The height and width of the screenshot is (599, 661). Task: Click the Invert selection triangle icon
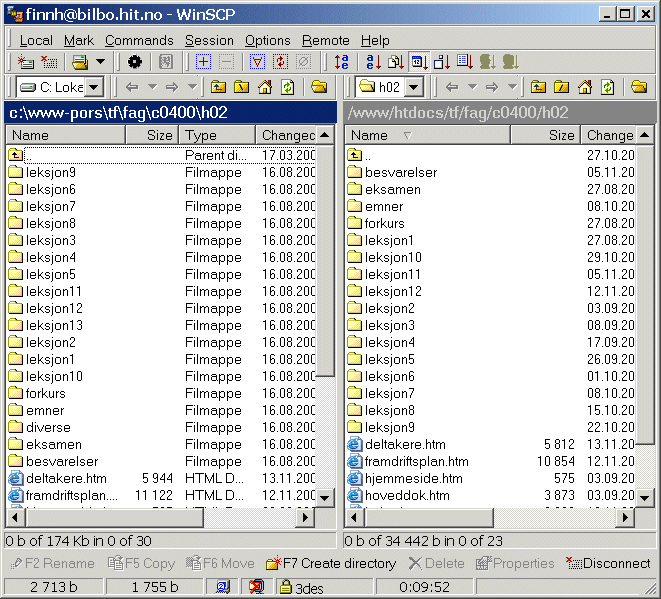257,62
